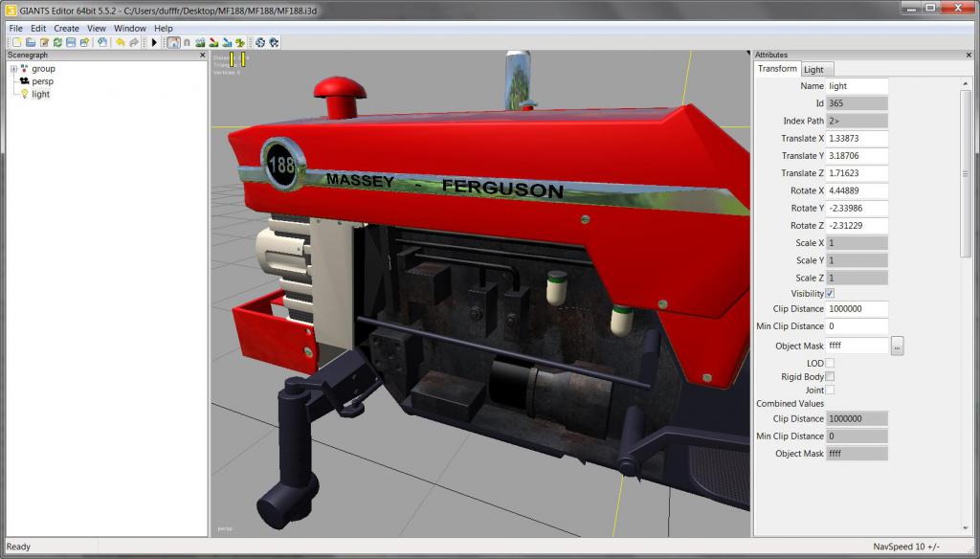Open the View menu
Screen dimensions: 980x559
coord(97,28)
